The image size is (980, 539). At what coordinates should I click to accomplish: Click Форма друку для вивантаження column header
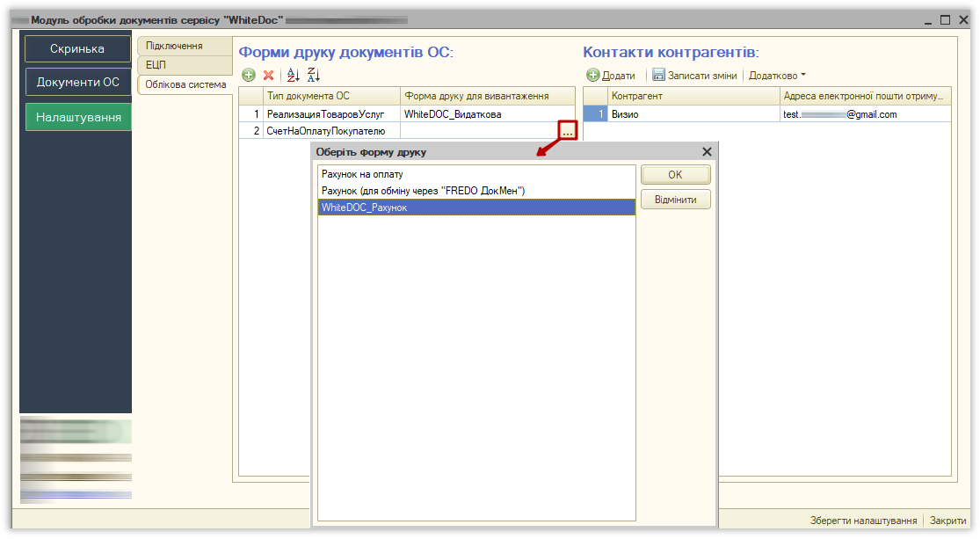pyautogui.click(x=488, y=96)
